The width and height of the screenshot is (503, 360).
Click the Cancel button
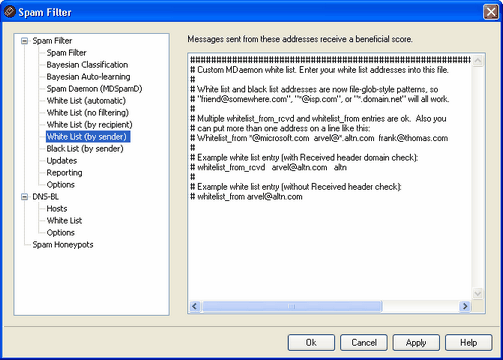coord(364,343)
